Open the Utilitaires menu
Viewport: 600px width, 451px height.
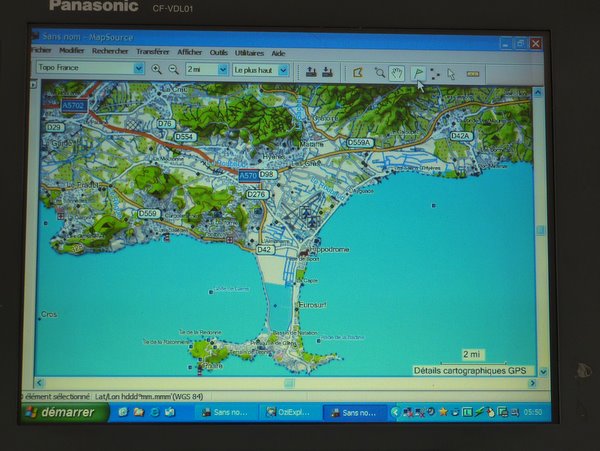tap(249, 53)
